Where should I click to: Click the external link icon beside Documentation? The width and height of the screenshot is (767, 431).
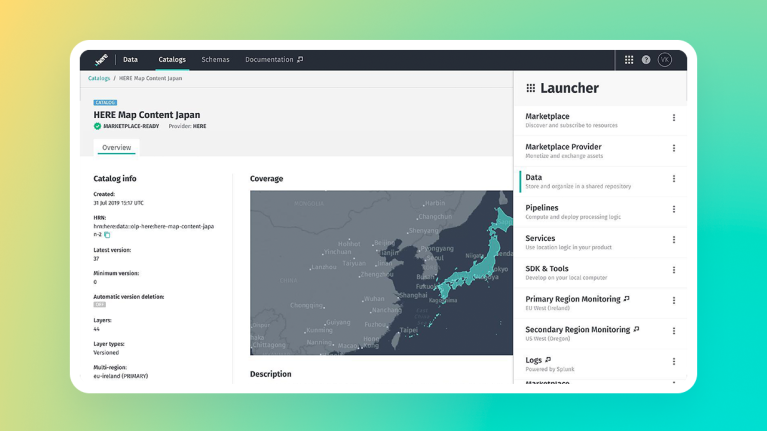tap(300, 60)
